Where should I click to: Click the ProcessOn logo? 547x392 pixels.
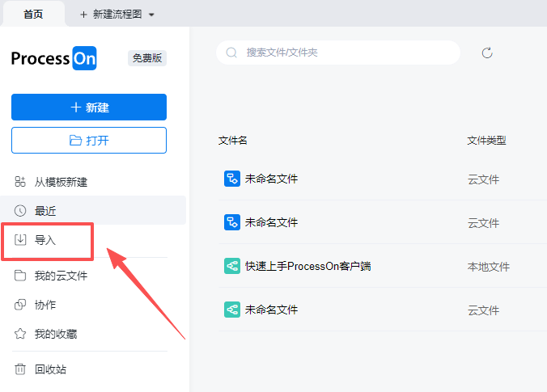pyautogui.click(x=54, y=58)
